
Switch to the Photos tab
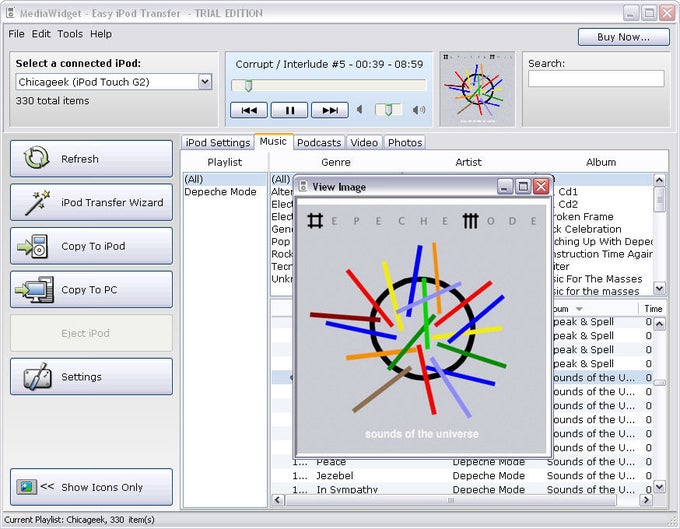(405, 143)
